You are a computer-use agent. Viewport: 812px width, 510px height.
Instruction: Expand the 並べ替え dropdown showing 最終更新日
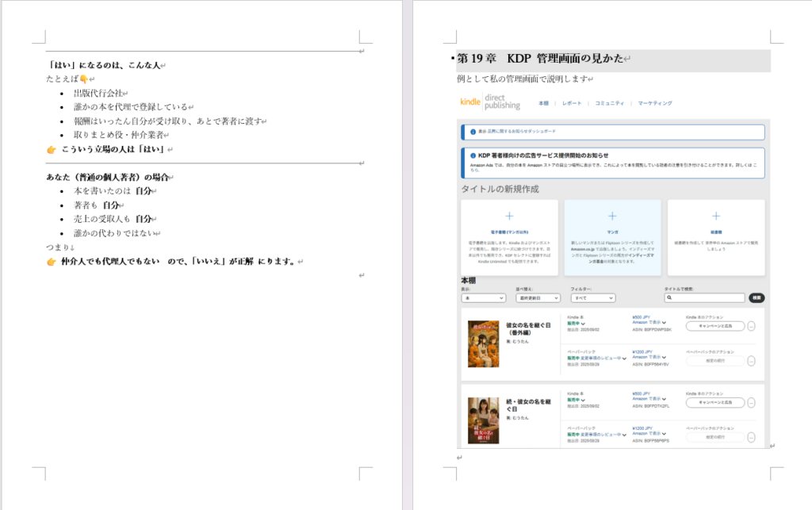[538, 298]
